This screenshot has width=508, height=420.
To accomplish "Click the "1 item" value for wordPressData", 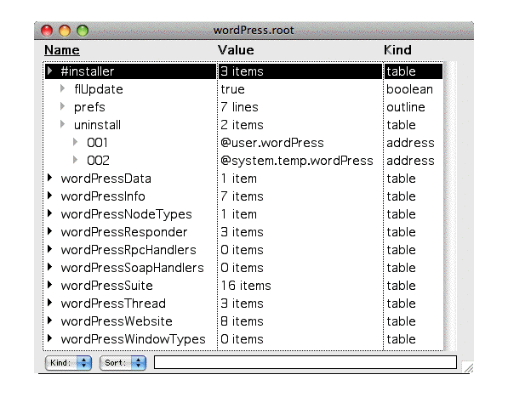I will (238, 179).
